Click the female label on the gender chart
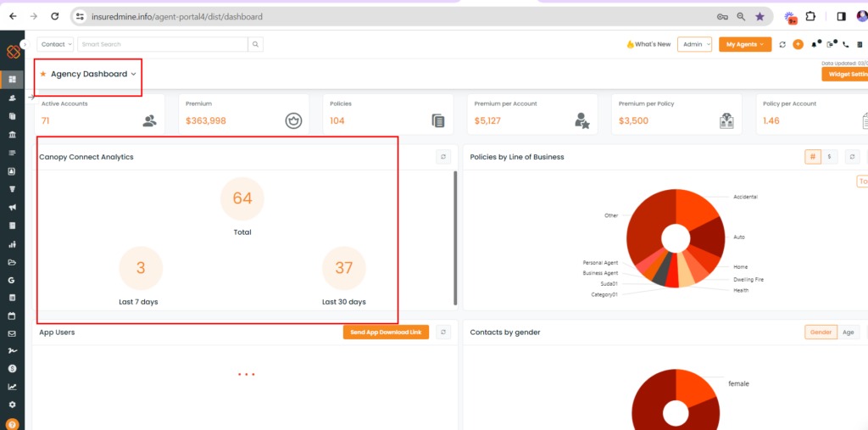The width and height of the screenshot is (868, 430). 738,383
